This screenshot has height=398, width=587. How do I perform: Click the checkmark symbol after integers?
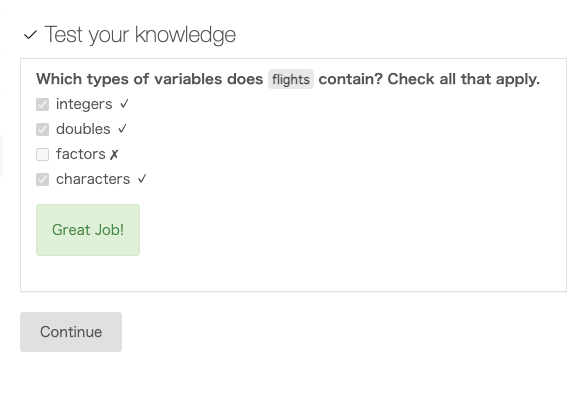click(x=124, y=104)
